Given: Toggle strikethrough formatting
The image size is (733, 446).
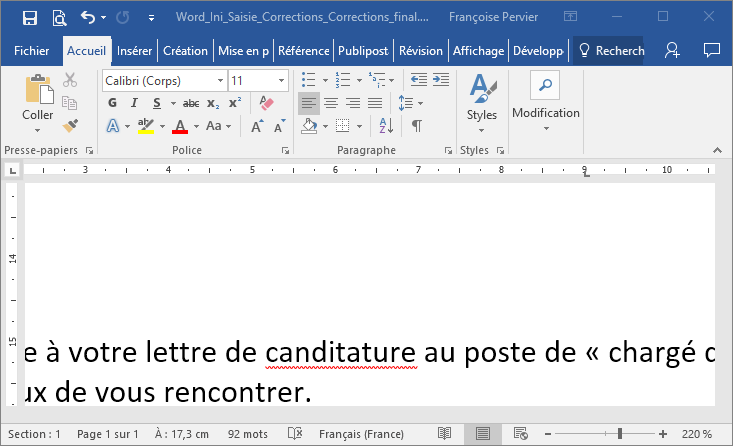Looking at the screenshot, I should pyautogui.click(x=191, y=103).
